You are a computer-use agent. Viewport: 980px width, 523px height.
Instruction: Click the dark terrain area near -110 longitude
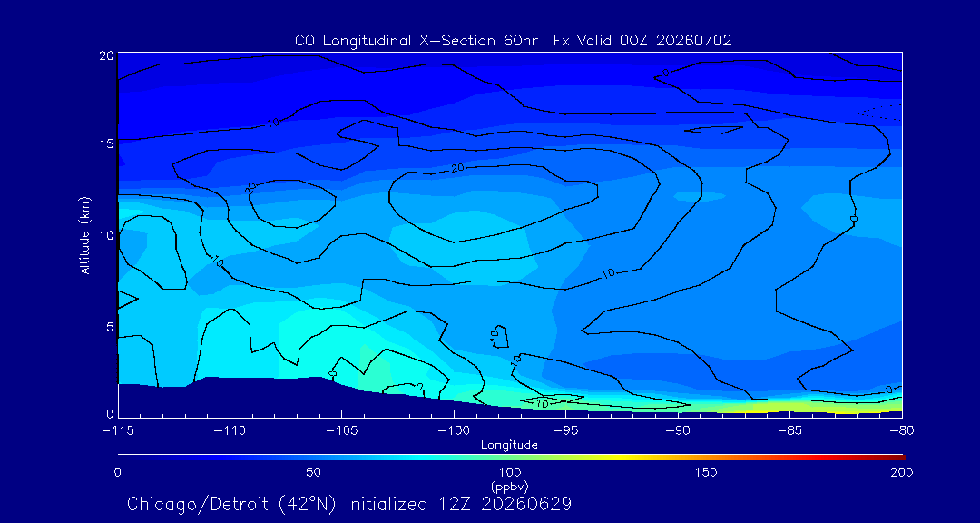pos(231,398)
